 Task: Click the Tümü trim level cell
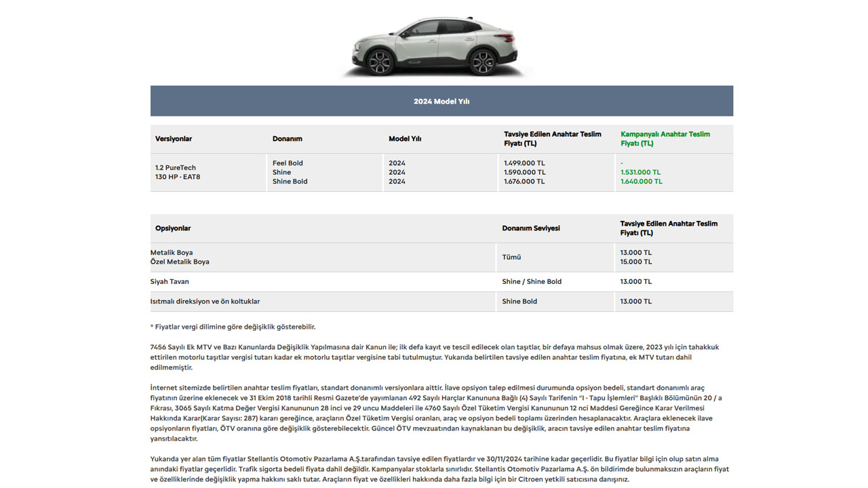511,258
